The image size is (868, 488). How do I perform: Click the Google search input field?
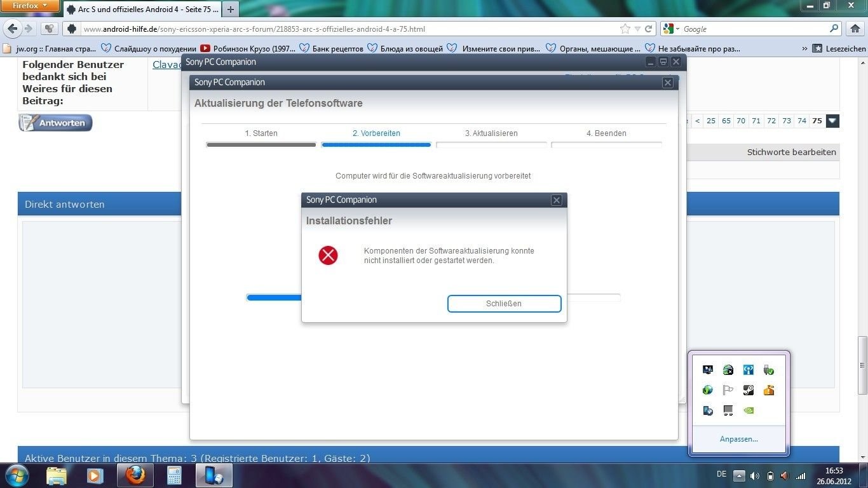click(x=755, y=29)
